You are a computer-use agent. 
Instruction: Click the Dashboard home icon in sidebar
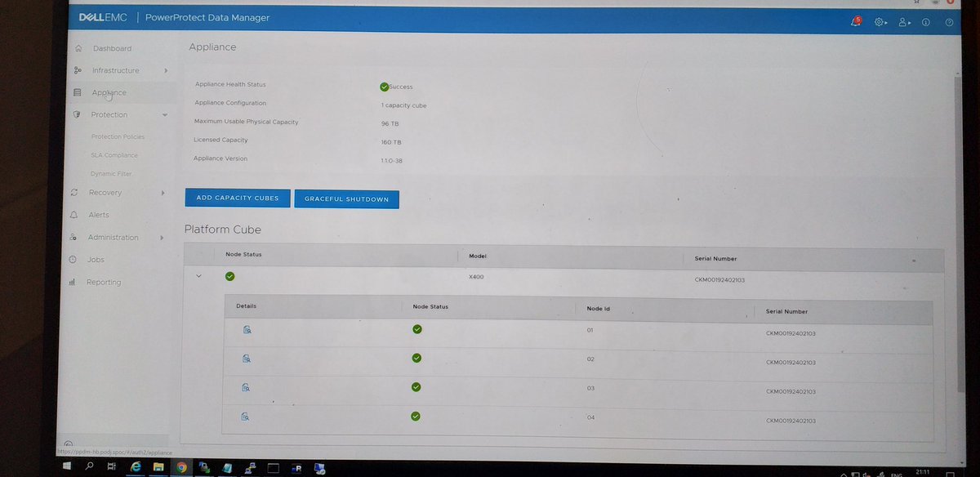pos(78,48)
